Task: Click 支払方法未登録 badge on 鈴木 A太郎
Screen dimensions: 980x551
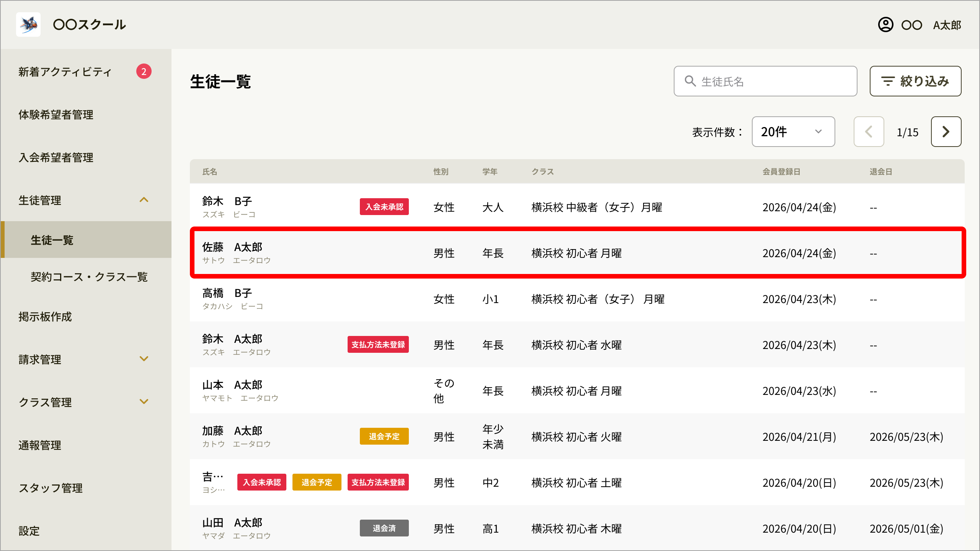Action: click(378, 344)
